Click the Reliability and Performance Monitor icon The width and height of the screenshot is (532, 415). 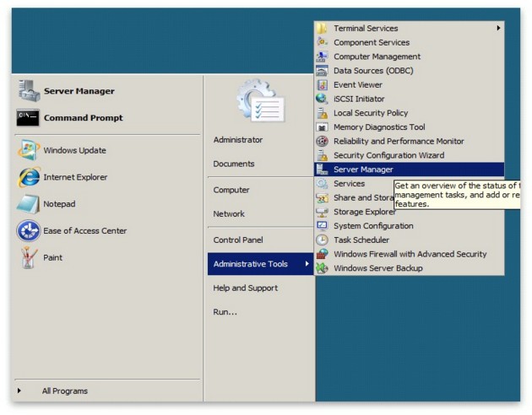coord(322,141)
